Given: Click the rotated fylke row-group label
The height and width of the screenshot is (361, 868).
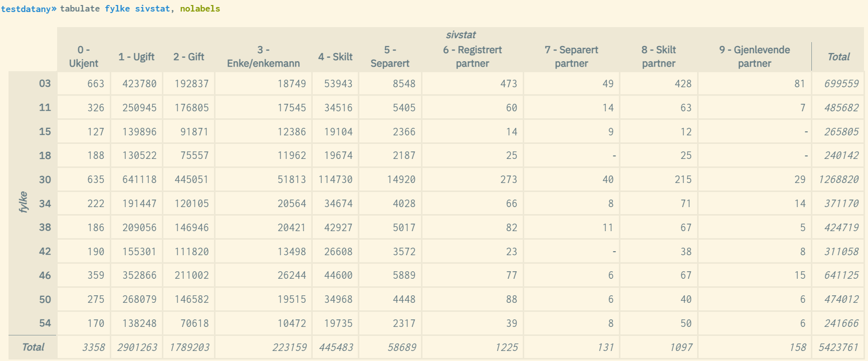Looking at the screenshot, I should click(23, 202).
